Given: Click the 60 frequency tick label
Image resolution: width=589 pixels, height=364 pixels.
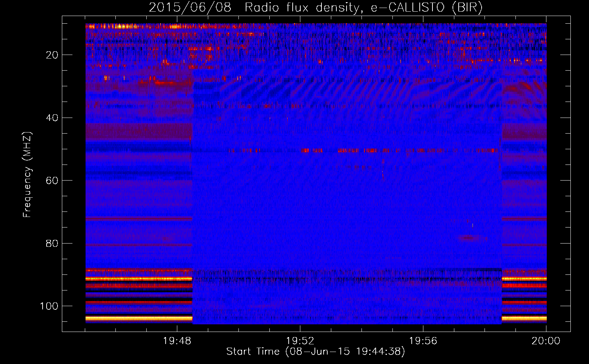Looking at the screenshot, I should coord(52,181).
